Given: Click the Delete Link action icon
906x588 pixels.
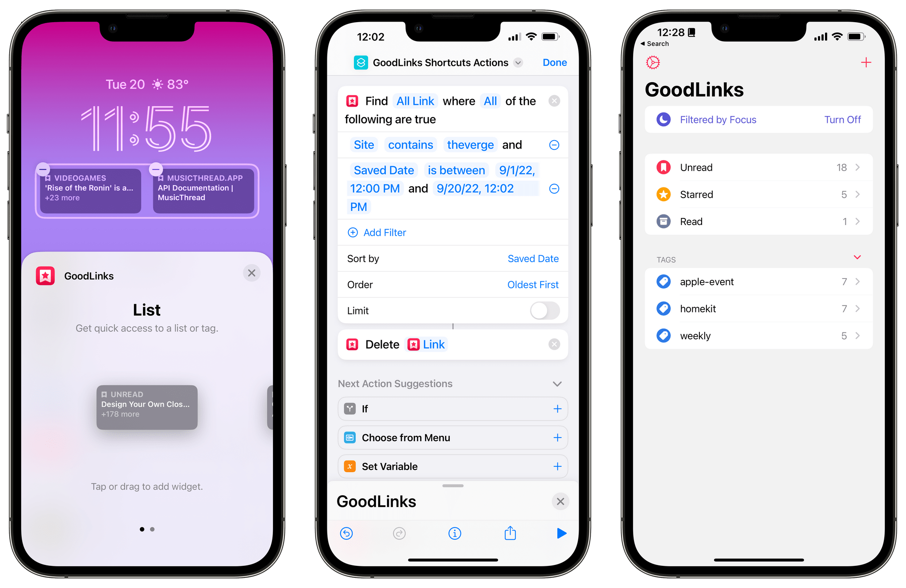Looking at the screenshot, I should [x=351, y=344].
